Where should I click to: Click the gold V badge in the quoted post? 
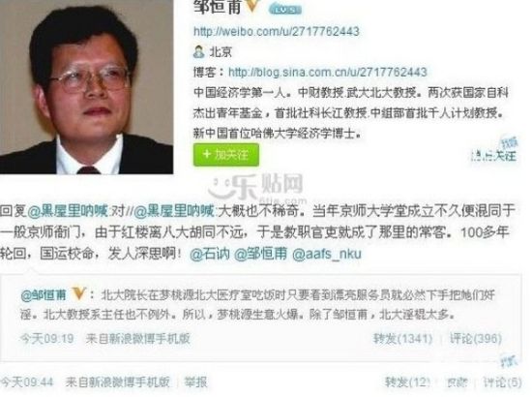click(78, 293)
